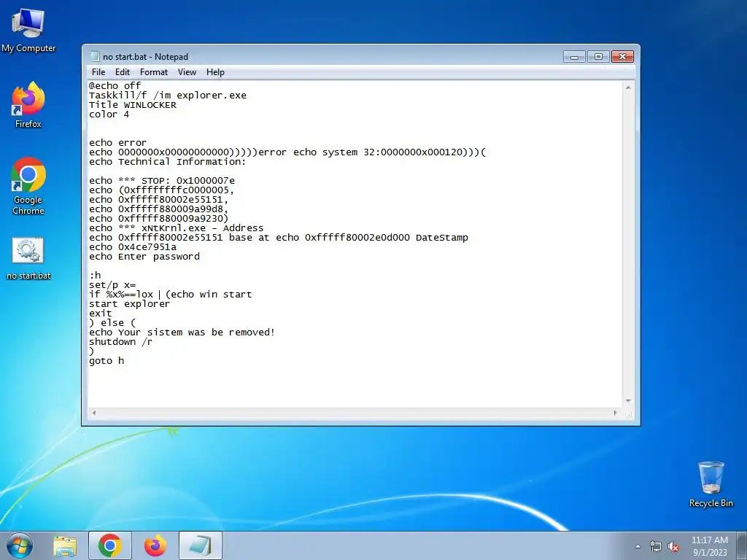
Task: Click the 'echo Enter password' line
Action: pos(144,256)
